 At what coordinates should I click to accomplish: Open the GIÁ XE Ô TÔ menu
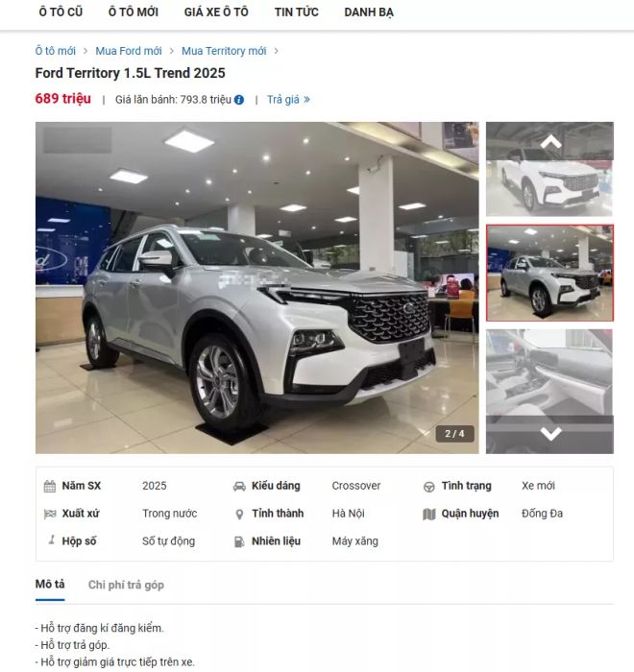(216, 12)
